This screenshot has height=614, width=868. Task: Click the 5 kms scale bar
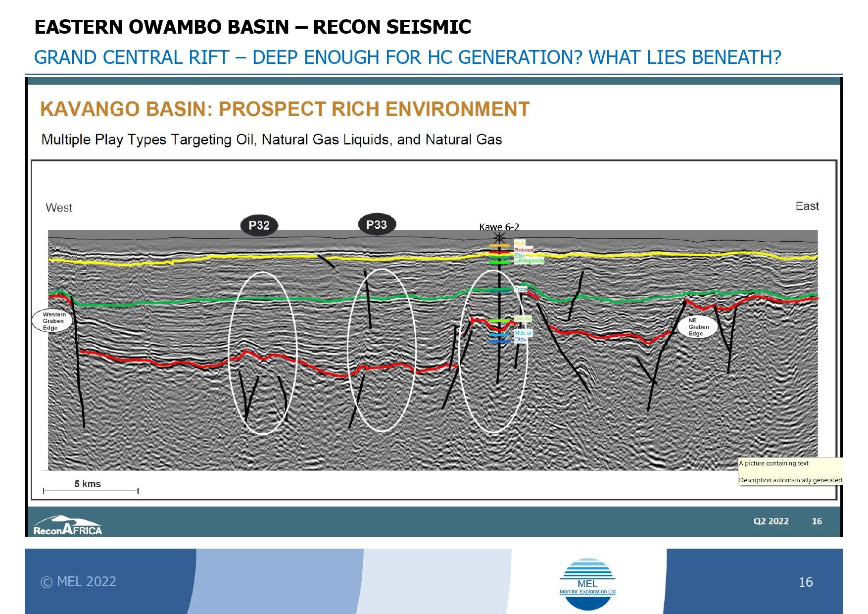coord(91,491)
